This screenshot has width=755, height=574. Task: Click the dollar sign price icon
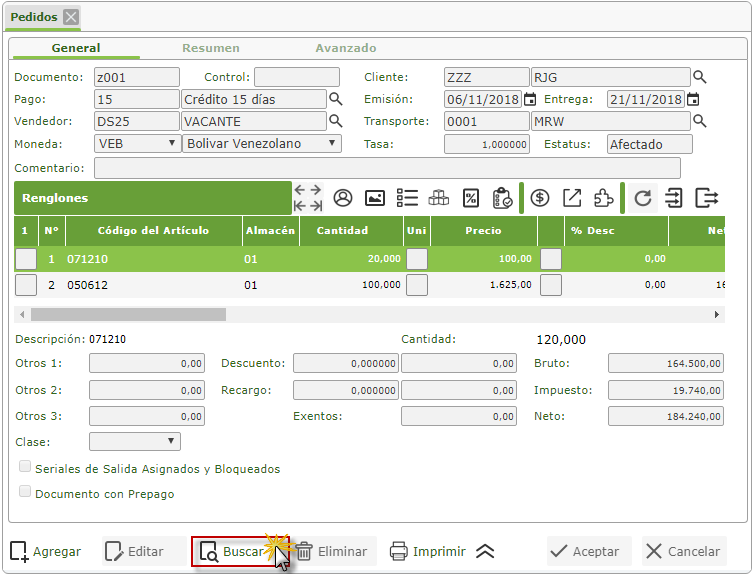540,198
